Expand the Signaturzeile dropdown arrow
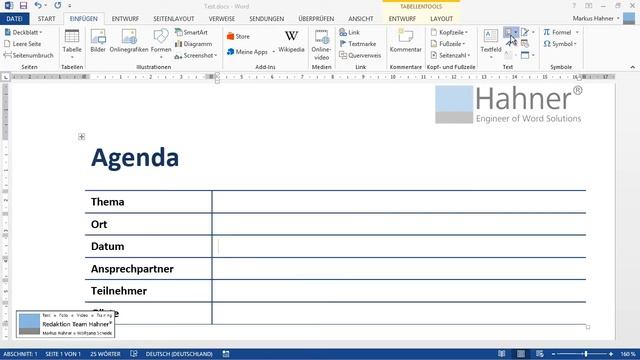640x360 pixels. click(x=533, y=32)
